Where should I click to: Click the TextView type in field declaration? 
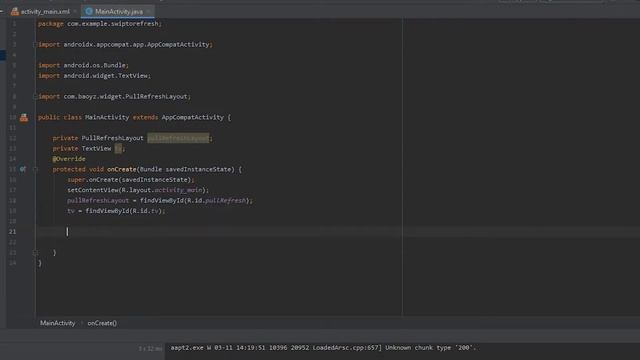[96, 149]
